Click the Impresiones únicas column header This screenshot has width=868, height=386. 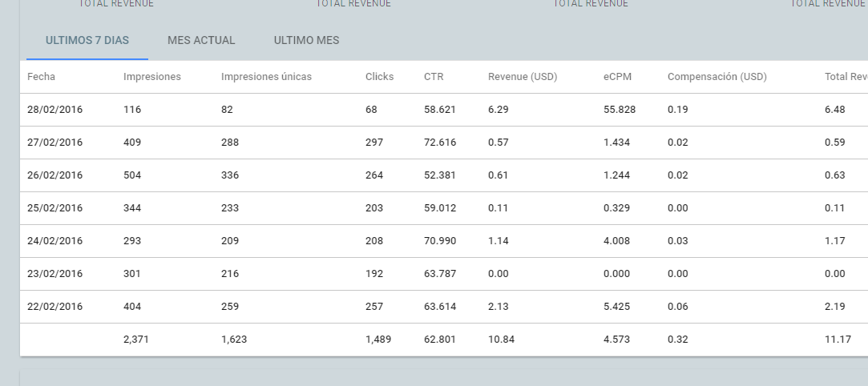(x=266, y=77)
